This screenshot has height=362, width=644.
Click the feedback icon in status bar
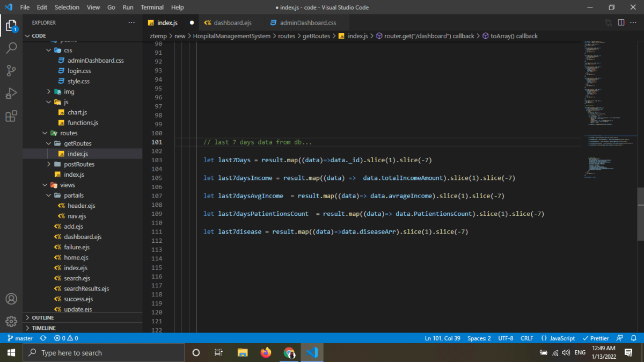(x=620, y=338)
